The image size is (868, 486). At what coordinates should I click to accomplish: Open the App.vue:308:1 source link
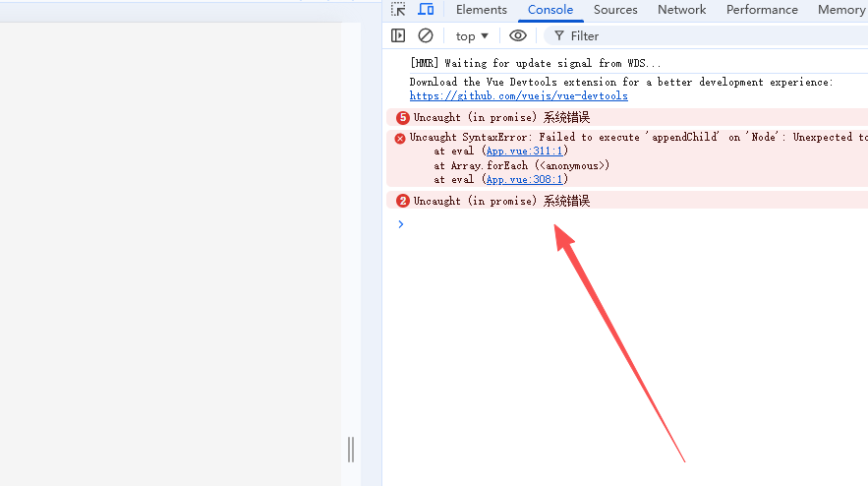coord(525,179)
